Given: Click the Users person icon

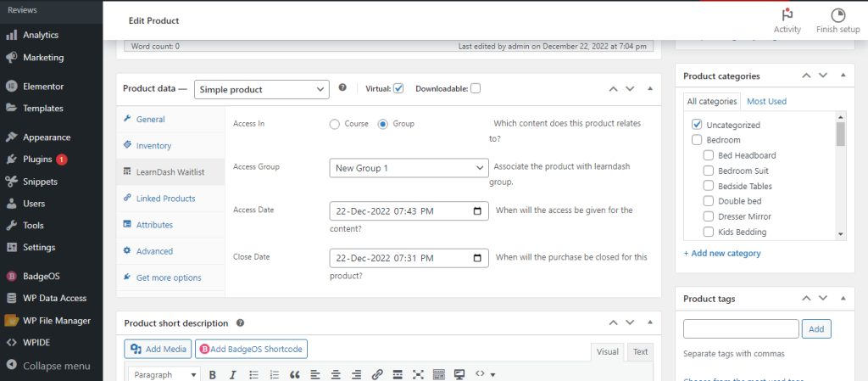Looking at the screenshot, I should (x=11, y=204).
